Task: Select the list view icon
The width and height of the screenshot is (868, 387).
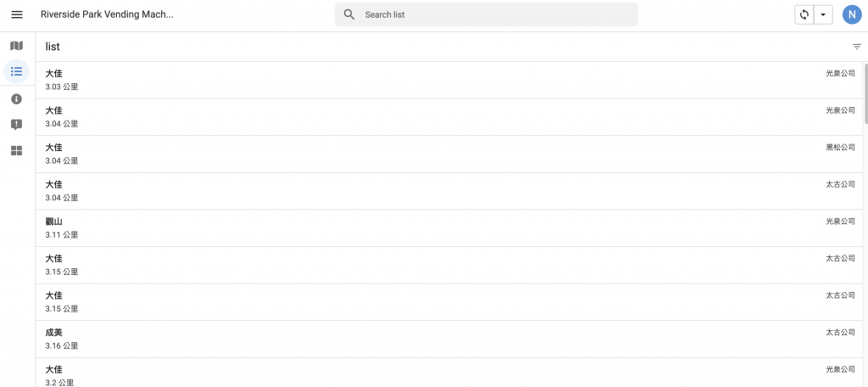Action: 16,71
